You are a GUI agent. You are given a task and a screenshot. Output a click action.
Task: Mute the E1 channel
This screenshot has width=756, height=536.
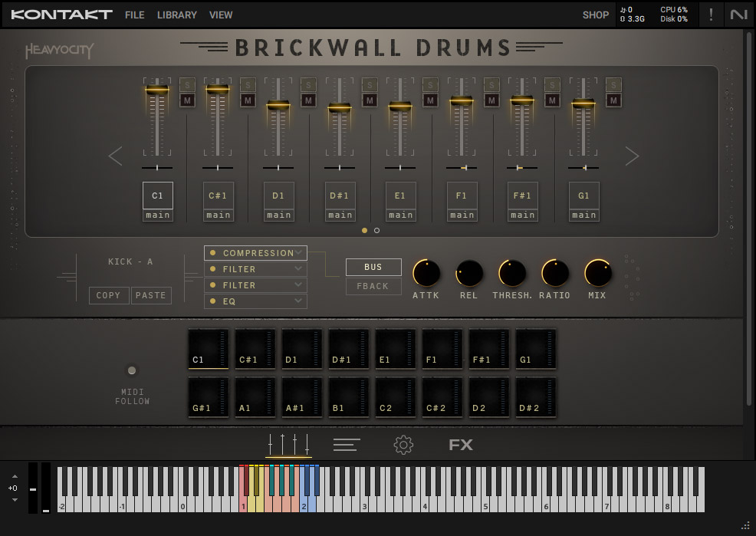[x=431, y=100]
